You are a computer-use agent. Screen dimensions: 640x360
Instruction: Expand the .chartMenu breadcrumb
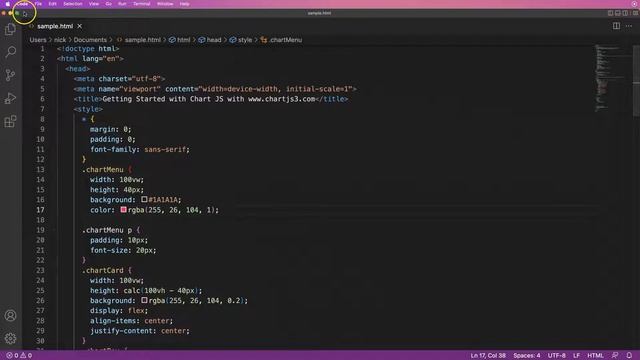tap(282, 40)
